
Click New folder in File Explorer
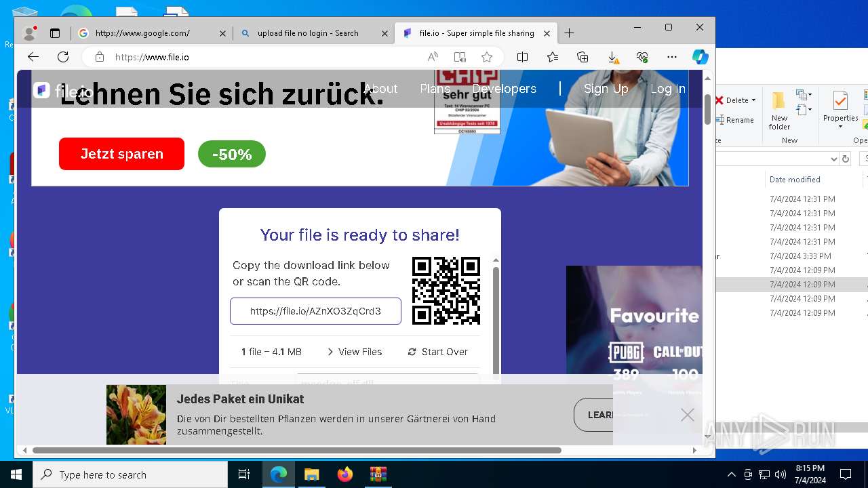point(779,111)
